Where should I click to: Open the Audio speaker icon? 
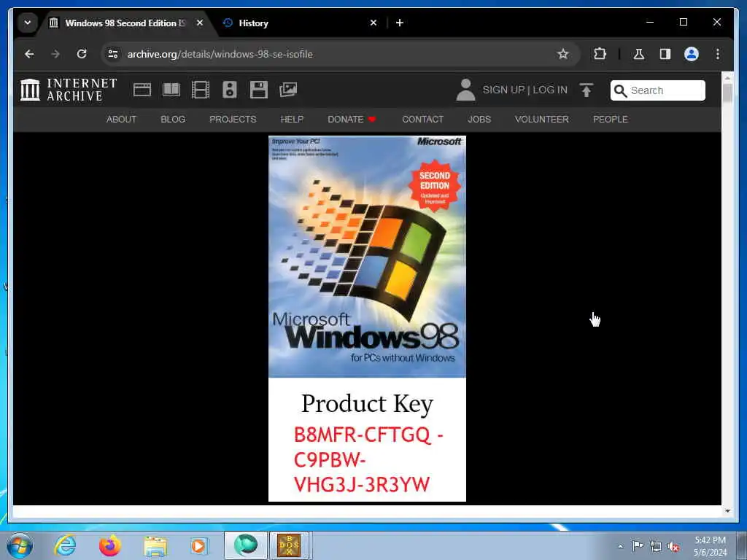(x=230, y=90)
